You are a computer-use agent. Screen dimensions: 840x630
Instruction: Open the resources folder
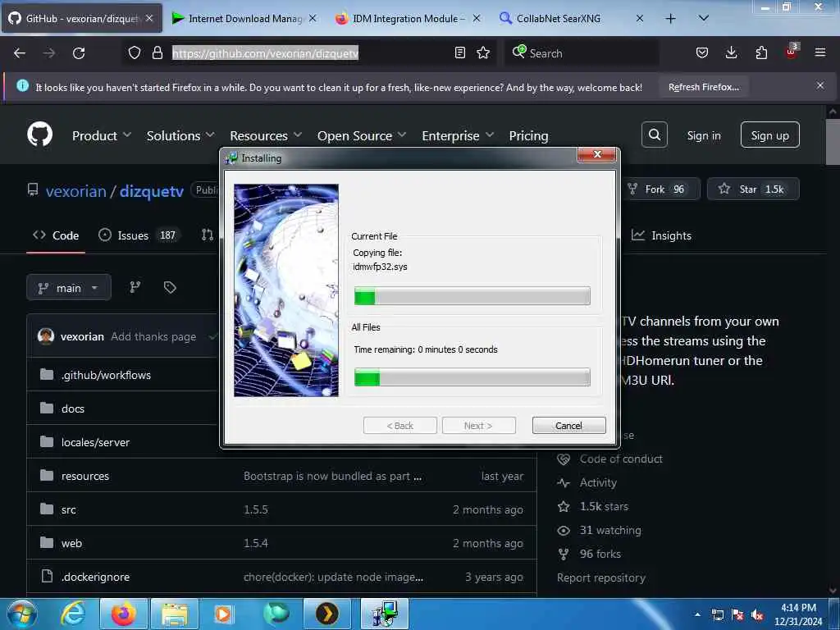click(x=85, y=476)
